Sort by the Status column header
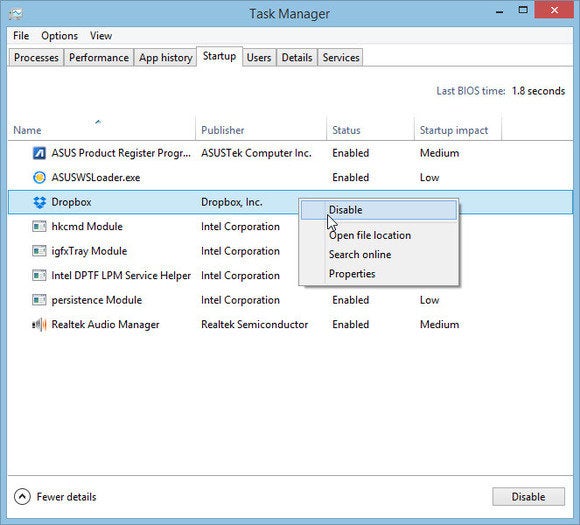 coord(370,129)
